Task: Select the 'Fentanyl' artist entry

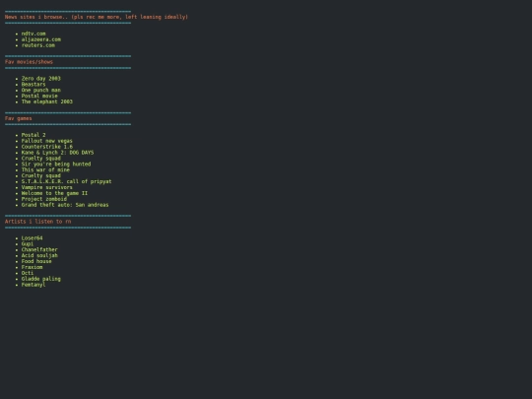Action: pos(33,285)
